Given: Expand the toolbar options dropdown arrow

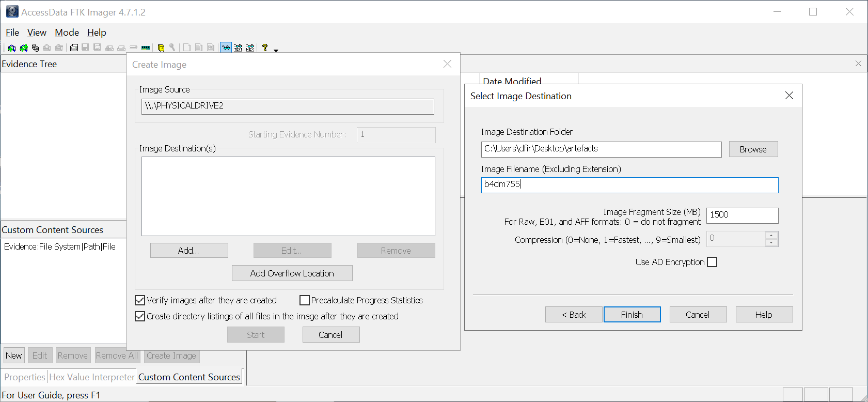Looking at the screenshot, I should coord(276,51).
